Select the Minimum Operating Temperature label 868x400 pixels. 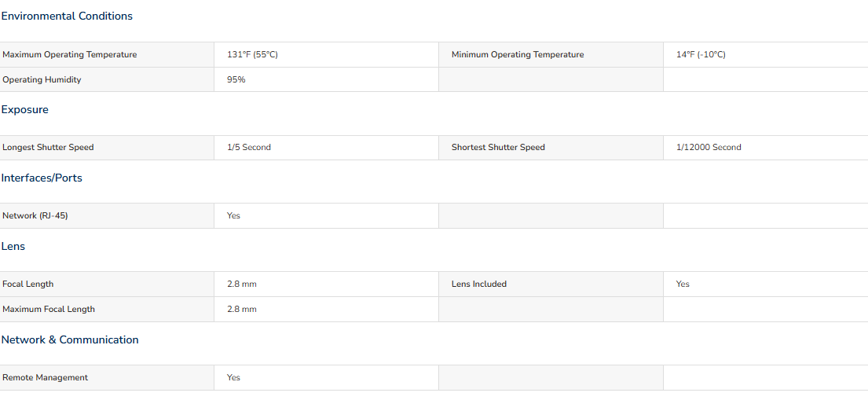(x=518, y=55)
